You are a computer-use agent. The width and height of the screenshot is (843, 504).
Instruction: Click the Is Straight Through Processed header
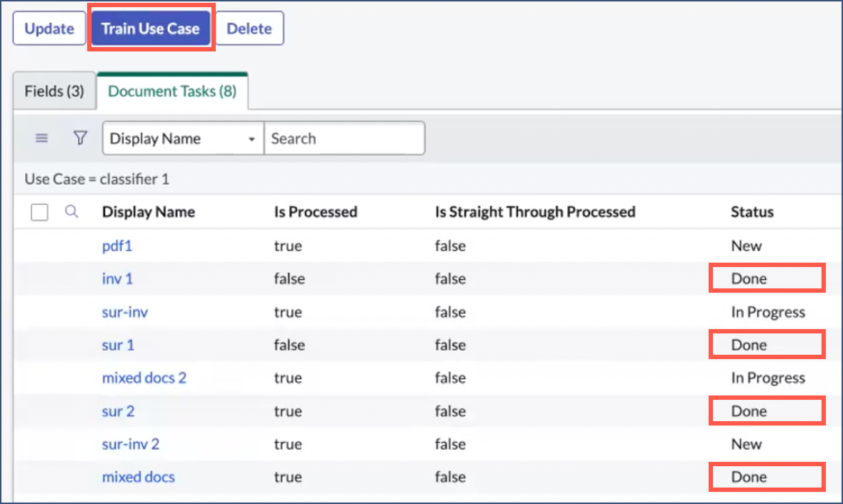point(536,212)
